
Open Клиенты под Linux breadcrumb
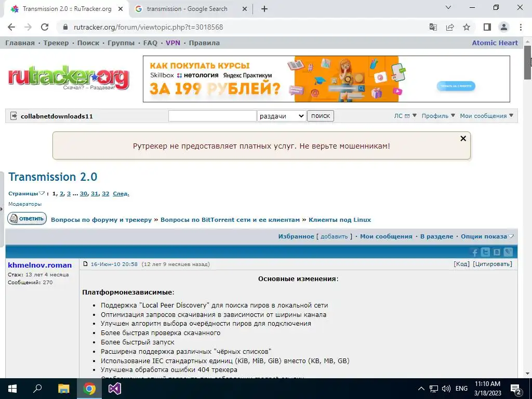[x=340, y=220]
